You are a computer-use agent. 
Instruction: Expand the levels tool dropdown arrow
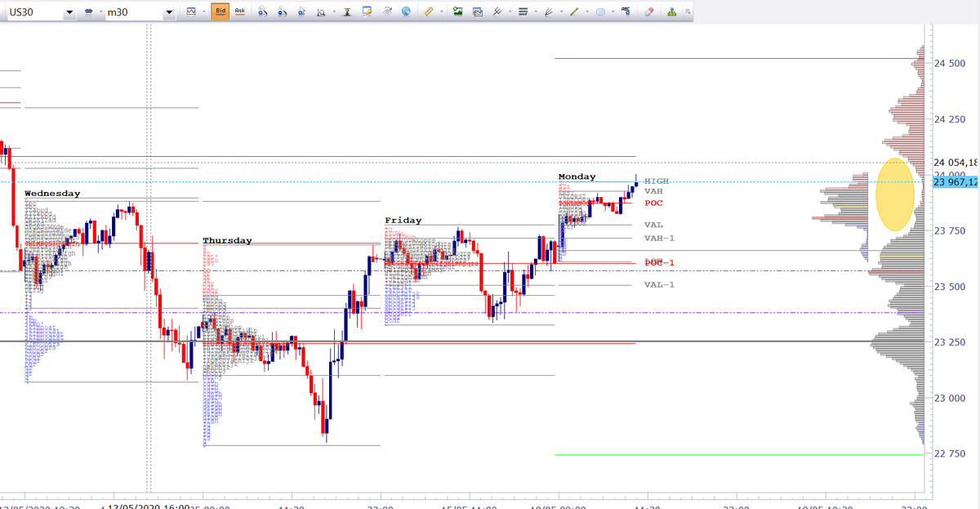pos(534,12)
